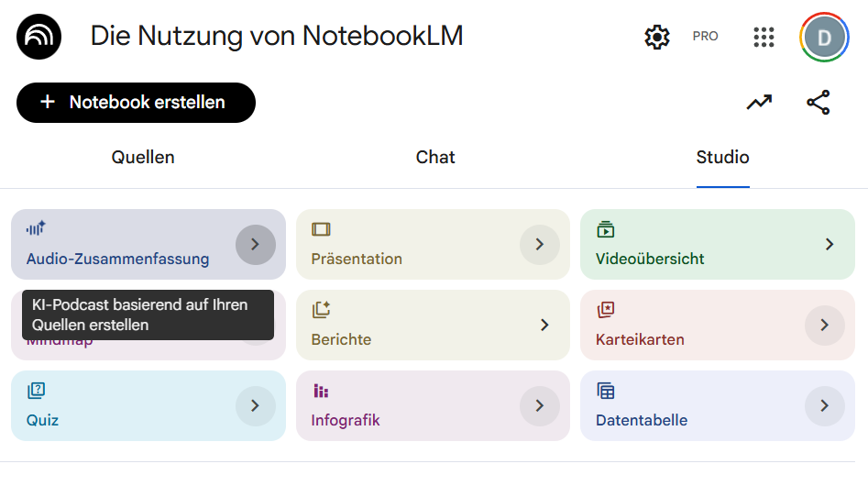
Task: Expand the Datentabelle chevron arrow
Action: pyautogui.click(x=824, y=405)
